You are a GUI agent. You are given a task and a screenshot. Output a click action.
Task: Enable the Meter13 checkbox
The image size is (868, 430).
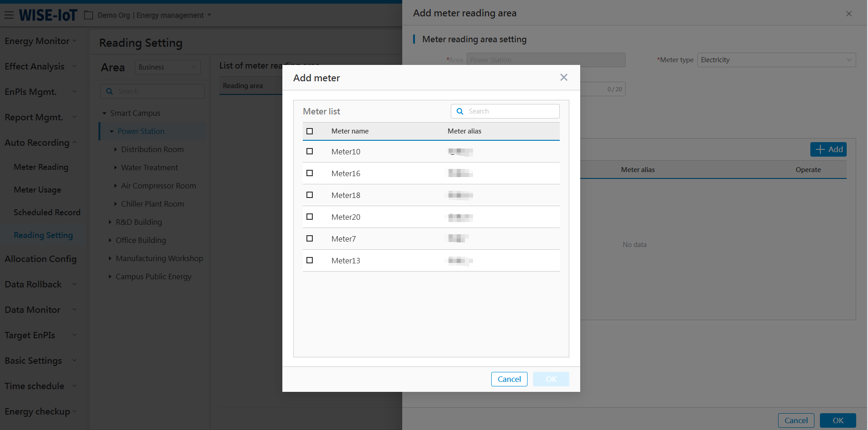[310, 260]
